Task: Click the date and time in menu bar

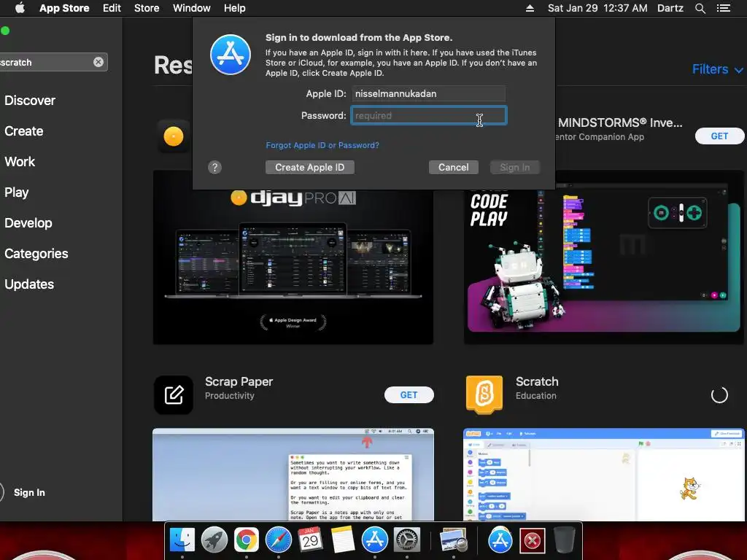Action: click(597, 8)
